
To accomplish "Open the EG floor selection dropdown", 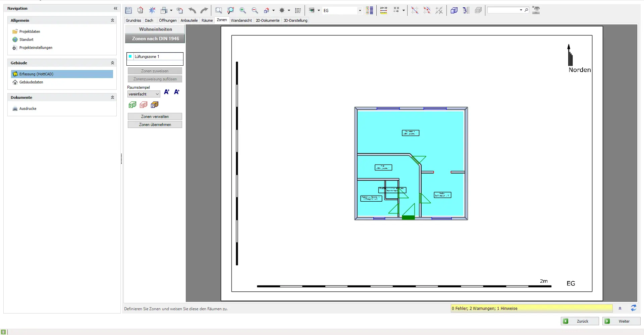I will (x=360, y=10).
